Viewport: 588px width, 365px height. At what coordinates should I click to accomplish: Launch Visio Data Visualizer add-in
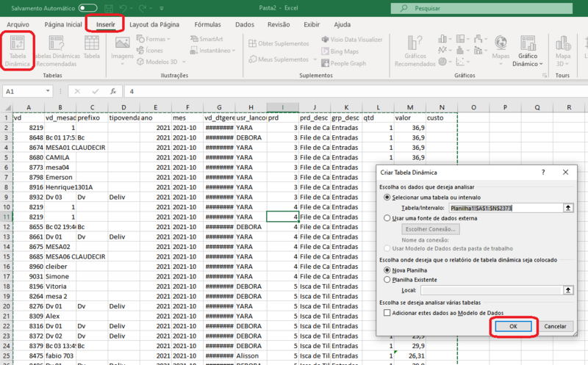(352, 40)
